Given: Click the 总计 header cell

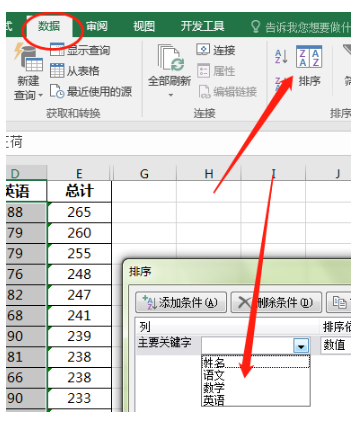Looking at the screenshot, I should [x=79, y=191].
